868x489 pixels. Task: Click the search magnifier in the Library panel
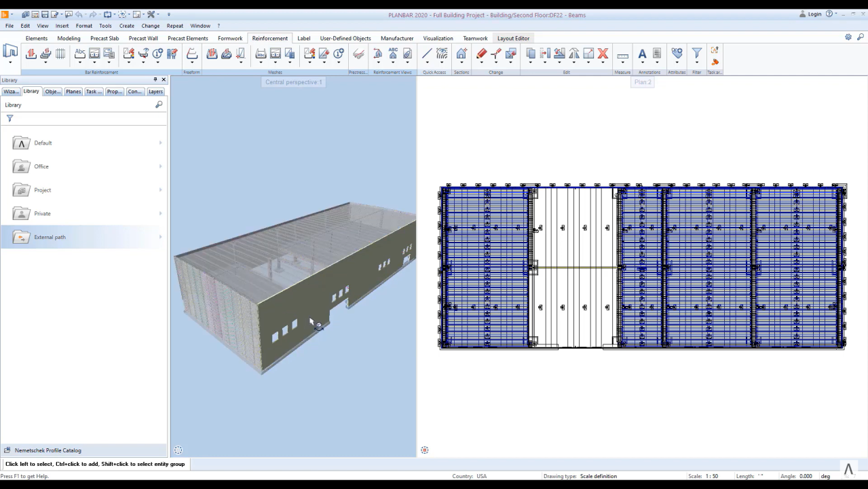[159, 105]
